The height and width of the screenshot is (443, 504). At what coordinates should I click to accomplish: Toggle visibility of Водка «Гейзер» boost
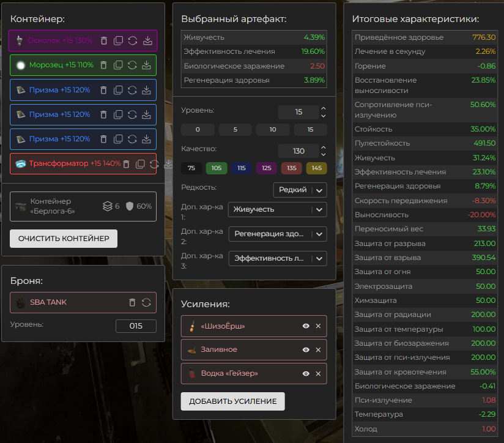click(306, 374)
